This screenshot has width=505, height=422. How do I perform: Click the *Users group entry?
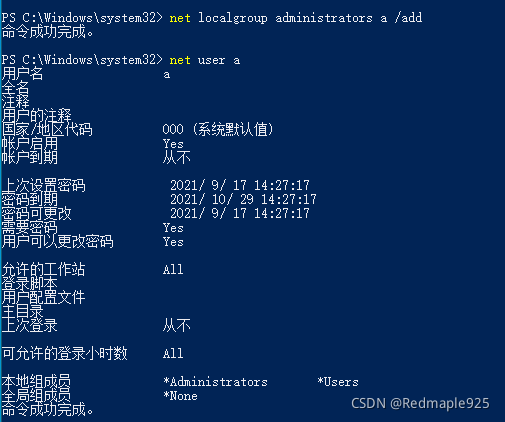point(338,382)
